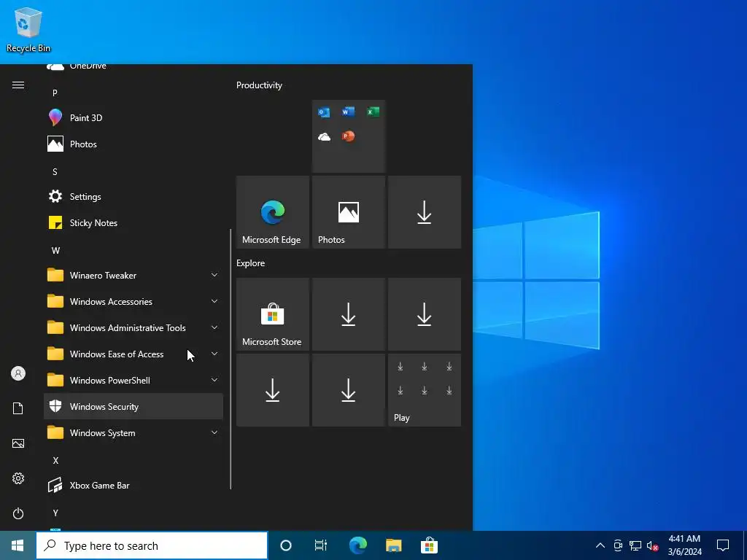
Task: Open the clock showing 4:41 AM
Action: tap(684, 545)
